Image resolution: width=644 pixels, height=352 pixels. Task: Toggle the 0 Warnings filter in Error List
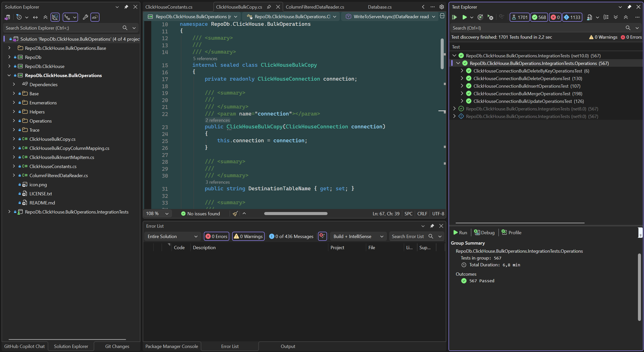(x=248, y=236)
